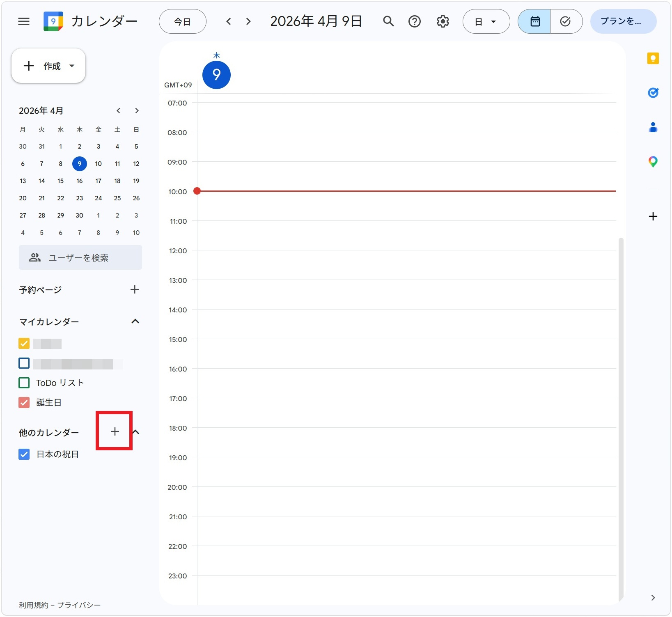Image resolution: width=672 pixels, height=617 pixels.
Task: Uncheck the 日本の祝日 calendar
Action: click(x=24, y=454)
